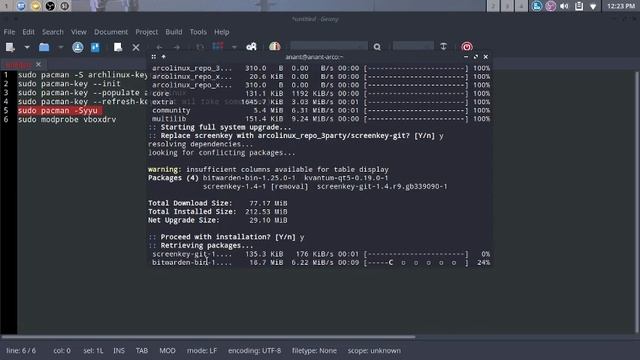Viewport: 640px width, 360px height.
Task: Close the terminal window
Action: point(485,57)
